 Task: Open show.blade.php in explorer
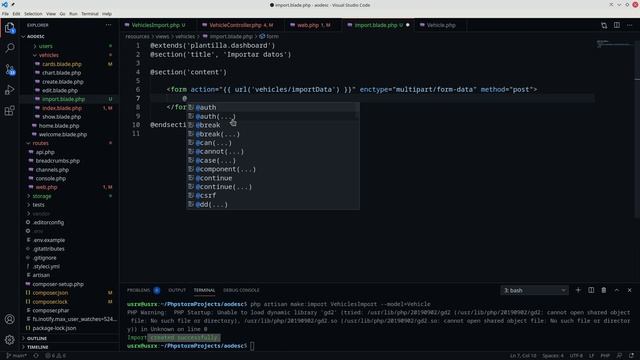(61, 117)
